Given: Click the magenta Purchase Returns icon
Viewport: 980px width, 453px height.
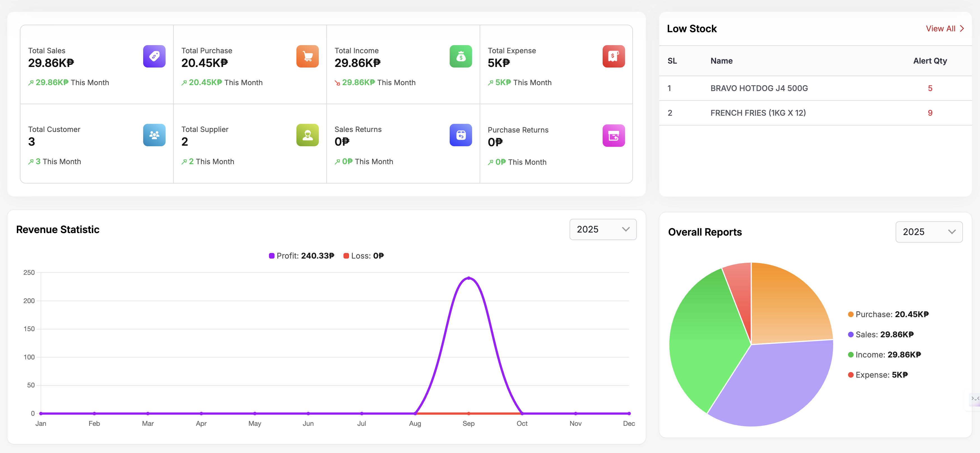Looking at the screenshot, I should [x=613, y=136].
